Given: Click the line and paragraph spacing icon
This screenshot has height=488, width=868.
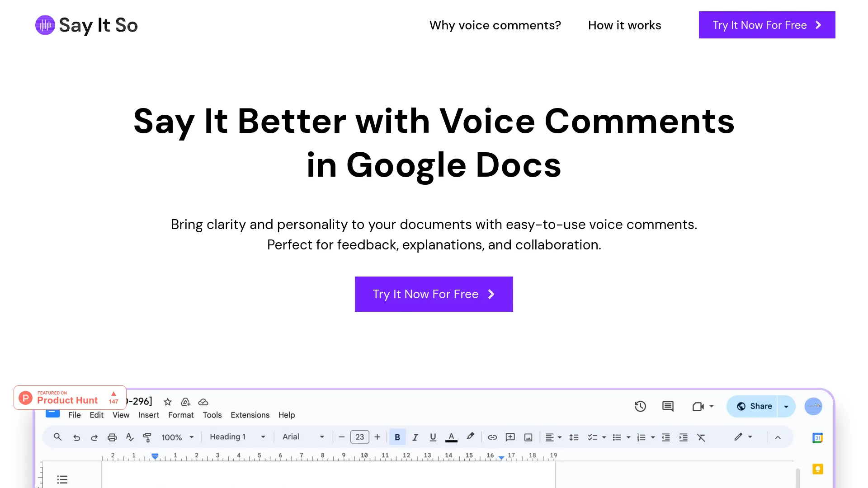Looking at the screenshot, I should pos(574,437).
